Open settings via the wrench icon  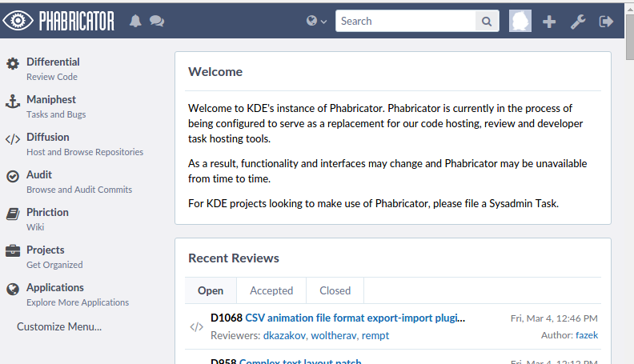pos(577,22)
